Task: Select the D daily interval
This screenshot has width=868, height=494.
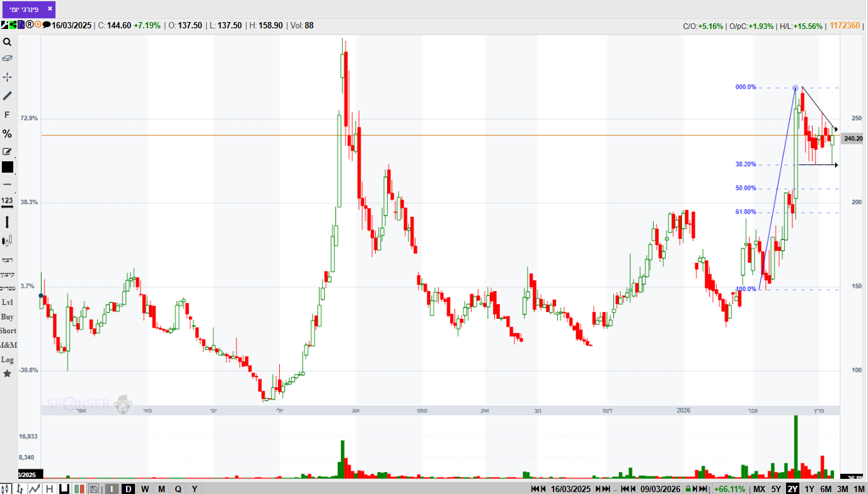Action: point(129,489)
